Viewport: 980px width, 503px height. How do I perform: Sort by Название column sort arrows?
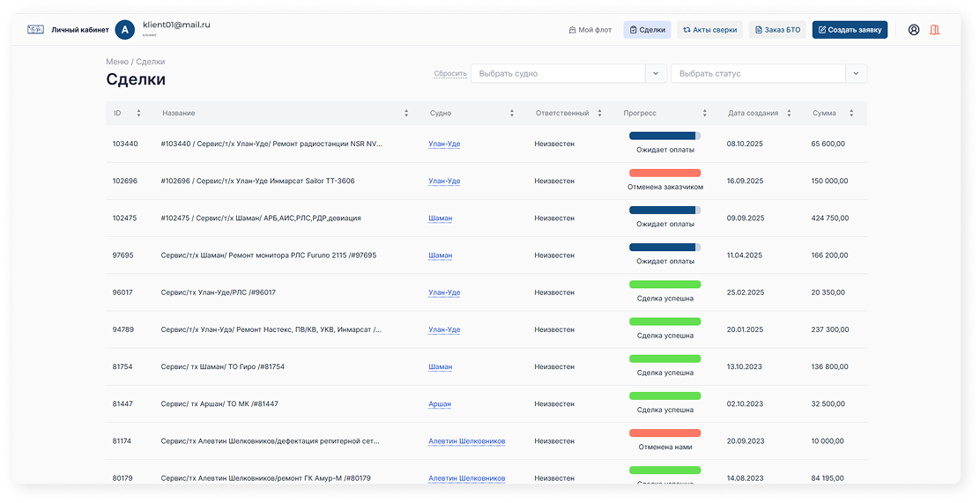pos(406,114)
